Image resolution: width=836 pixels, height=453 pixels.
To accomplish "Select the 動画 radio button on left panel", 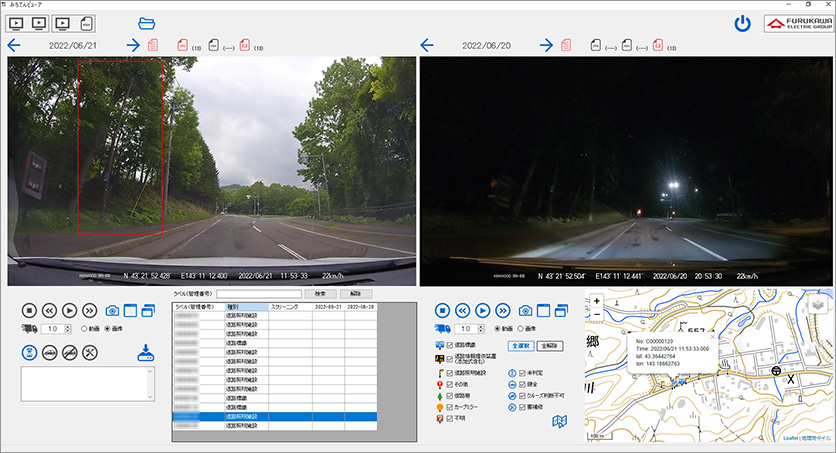I will coord(84,328).
